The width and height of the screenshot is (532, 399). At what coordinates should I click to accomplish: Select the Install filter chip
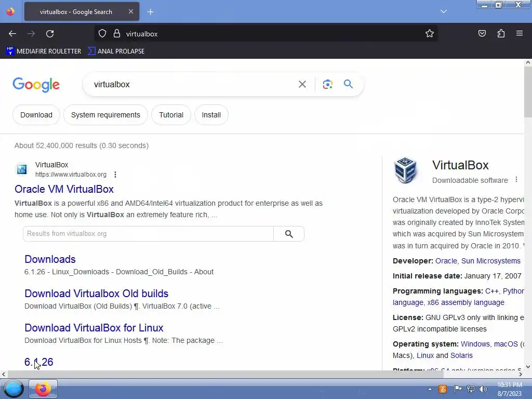click(211, 115)
